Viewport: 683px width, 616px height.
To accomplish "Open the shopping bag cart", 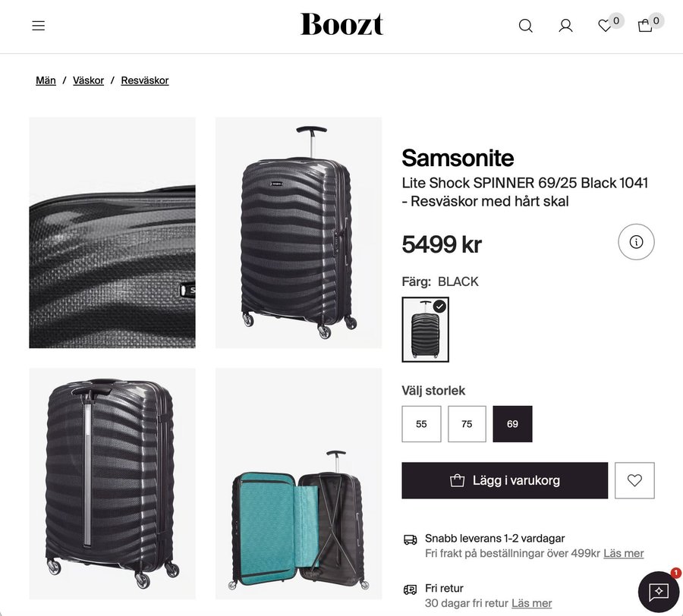I will click(x=645, y=26).
